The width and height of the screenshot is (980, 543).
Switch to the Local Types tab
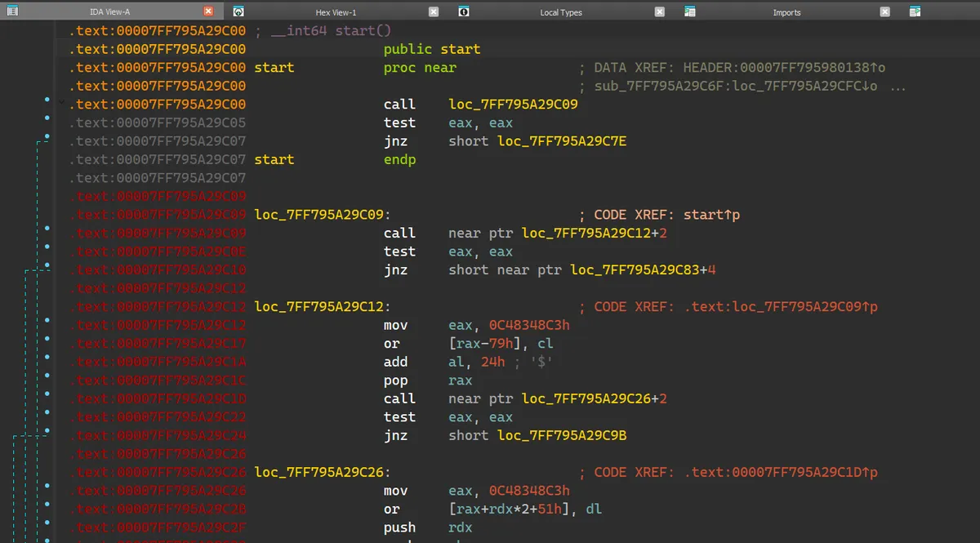(561, 12)
